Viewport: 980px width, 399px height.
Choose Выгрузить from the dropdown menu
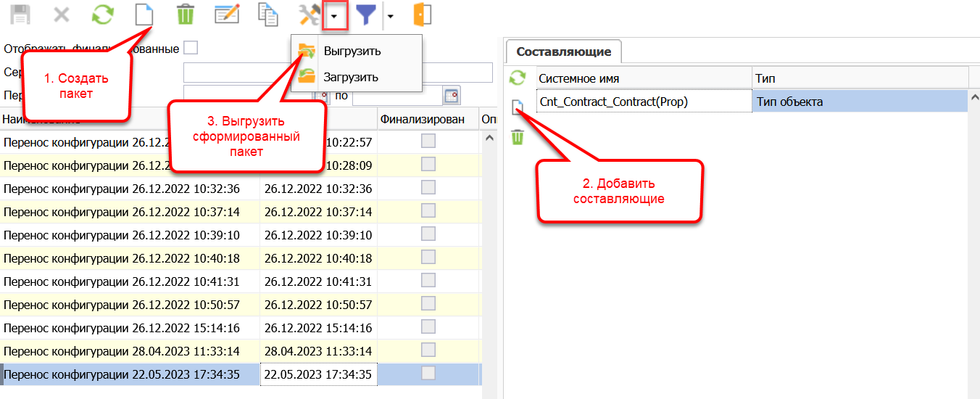[x=352, y=52]
